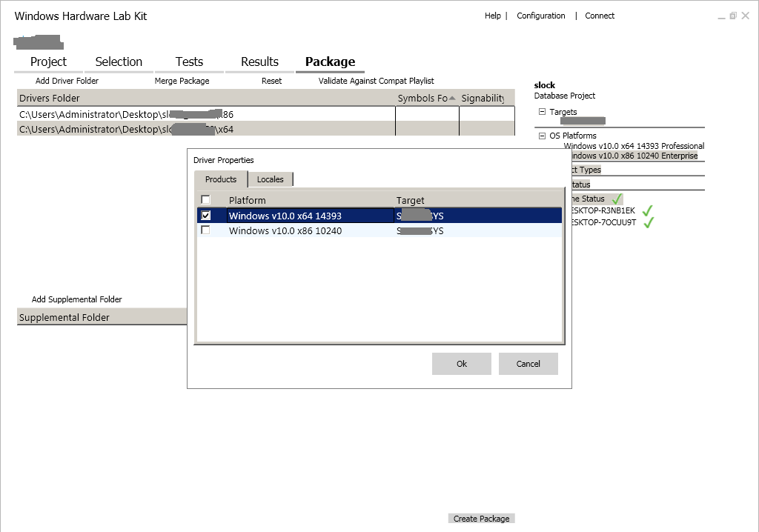Collapse the OS Platforms tree node
759x532 pixels.
coord(542,136)
